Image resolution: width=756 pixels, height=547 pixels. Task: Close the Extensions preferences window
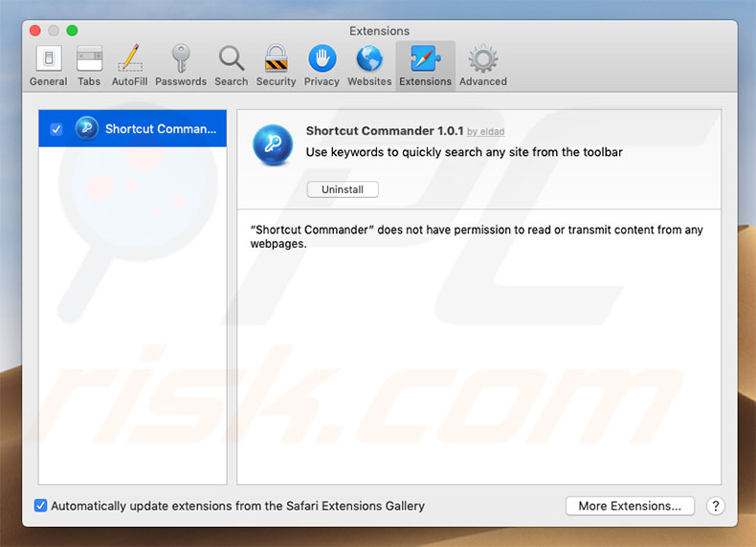35,31
